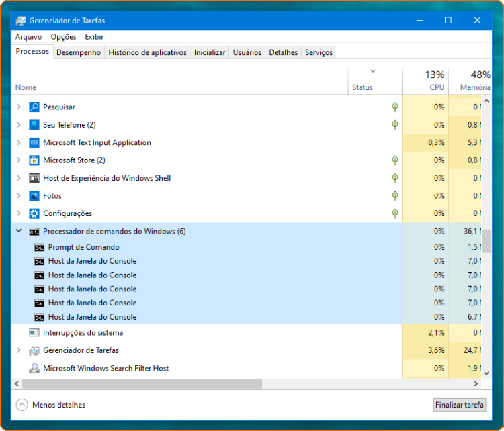Select Interrupções do sistema row text
Screen dimensions: 504x431
83,333
